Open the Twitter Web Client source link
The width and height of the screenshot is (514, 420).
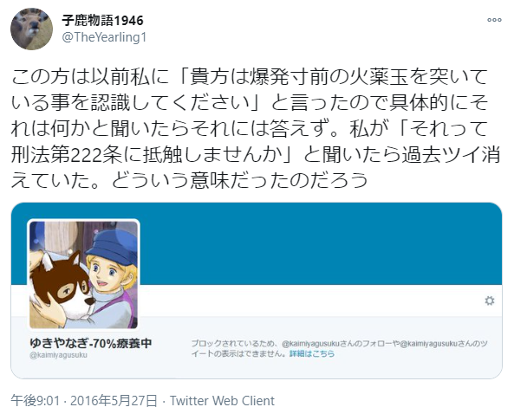(x=222, y=401)
